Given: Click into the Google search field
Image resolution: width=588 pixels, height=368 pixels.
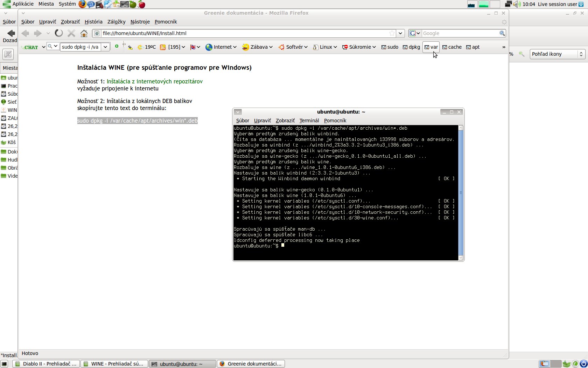Looking at the screenshot, I should (460, 33).
